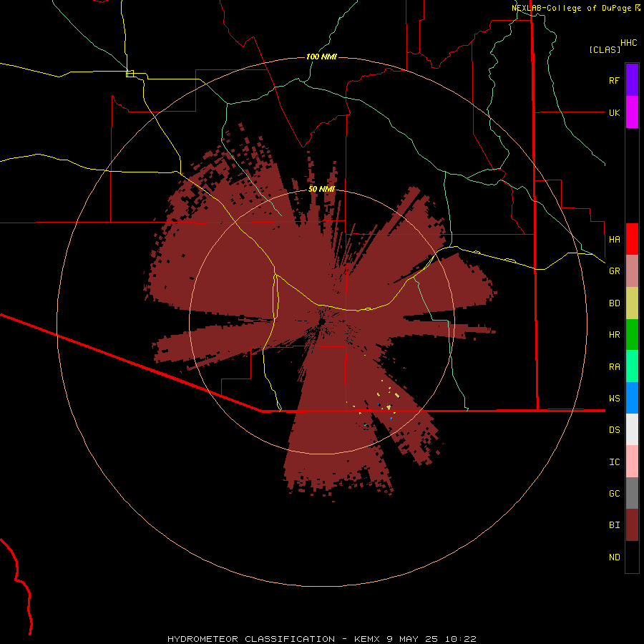Screen dimensions: 644x644
Task: Click the ND legend label
Action: pyautogui.click(x=614, y=557)
